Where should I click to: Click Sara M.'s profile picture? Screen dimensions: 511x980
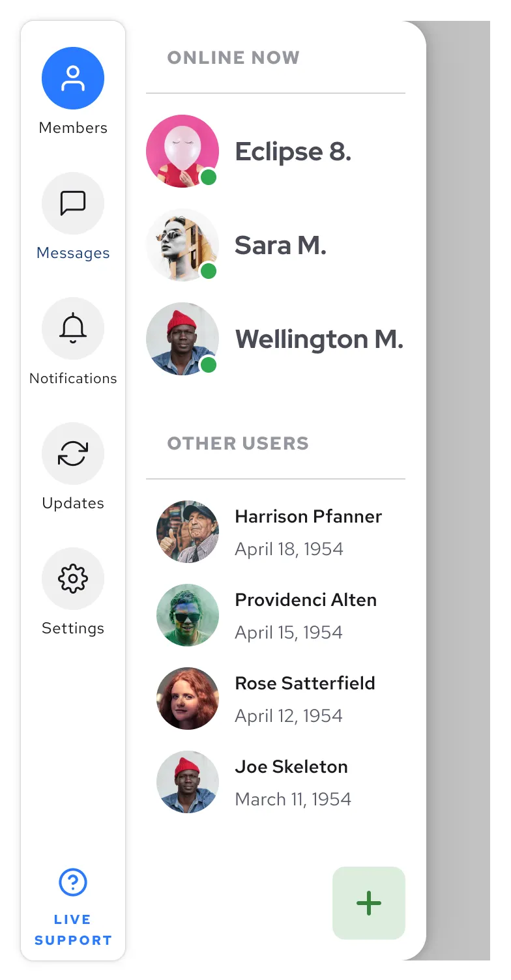[182, 245]
